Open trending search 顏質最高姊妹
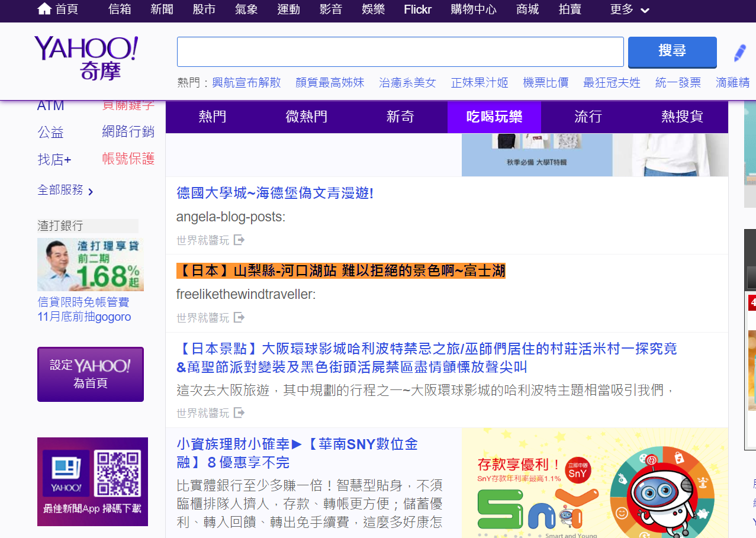 point(330,83)
